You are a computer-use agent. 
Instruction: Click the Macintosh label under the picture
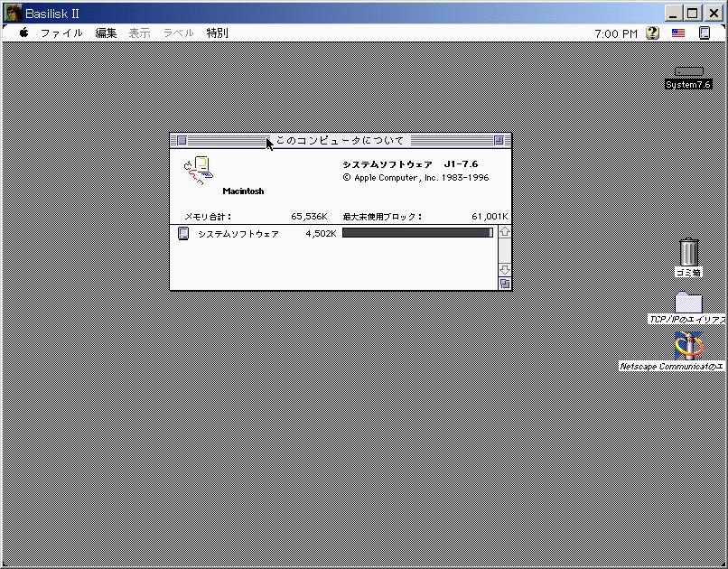(243, 191)
